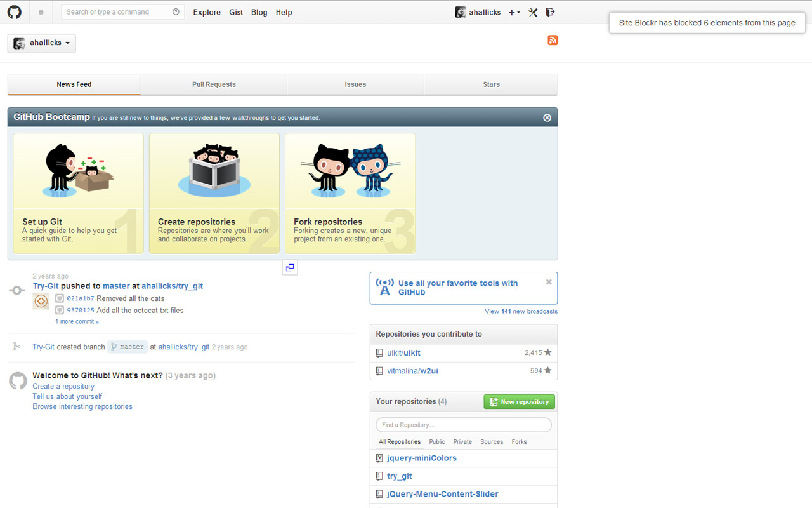Click the push event commit icon
The image size is (812, 508).
pos(16,290)
